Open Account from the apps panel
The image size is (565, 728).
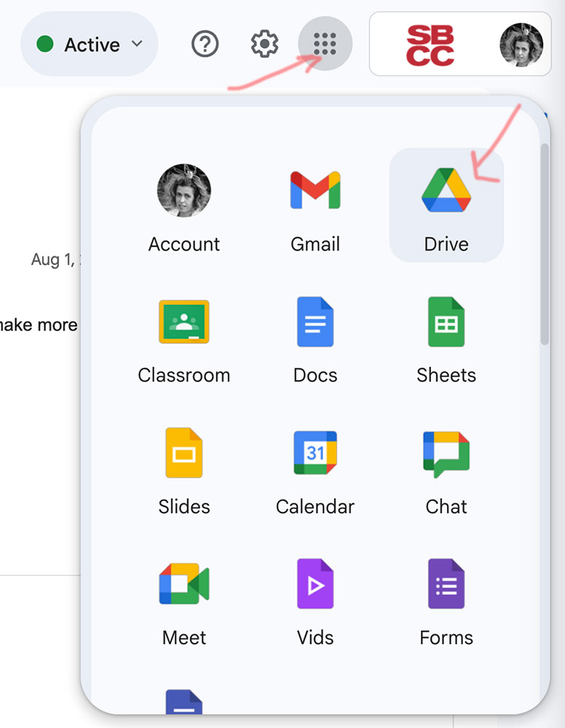183,205
